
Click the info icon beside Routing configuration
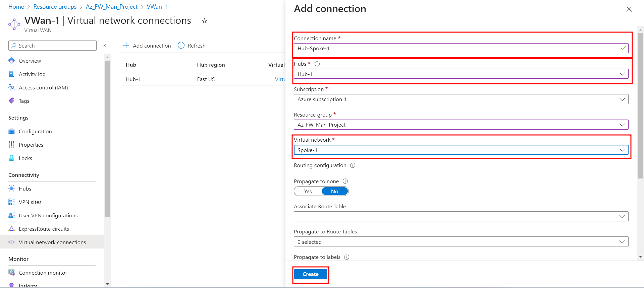tap(353, 165)
